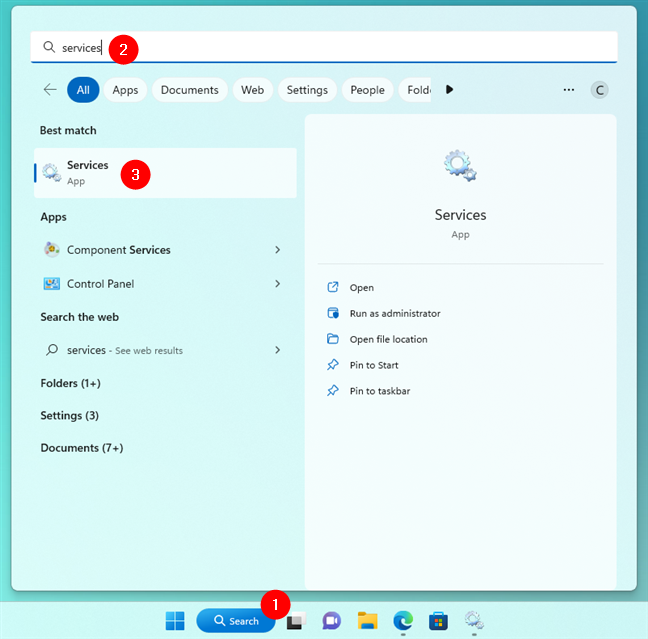Launch Microsoft Edge from the taskbar
This screenshot has width=648, height=639.
point(403,621)
